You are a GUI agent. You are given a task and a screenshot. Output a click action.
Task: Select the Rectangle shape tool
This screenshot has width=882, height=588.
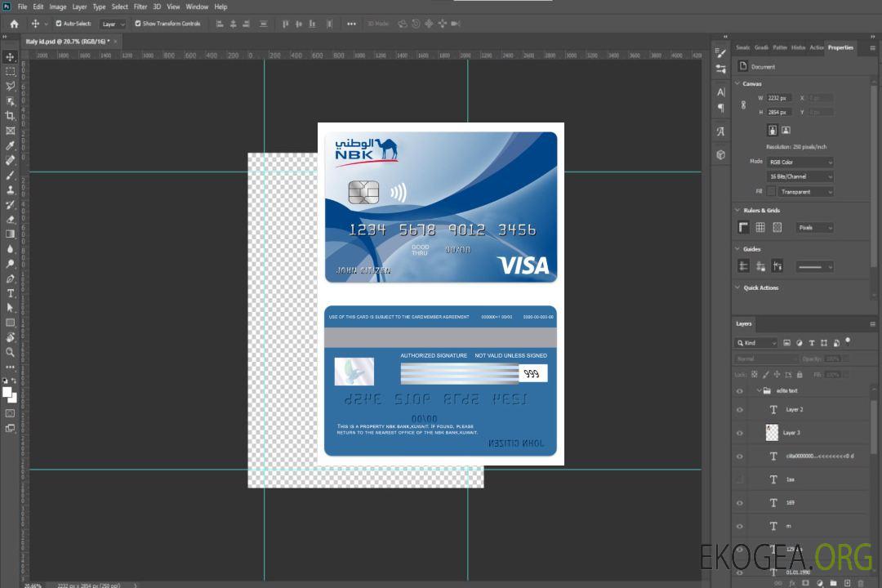[10, 323]
